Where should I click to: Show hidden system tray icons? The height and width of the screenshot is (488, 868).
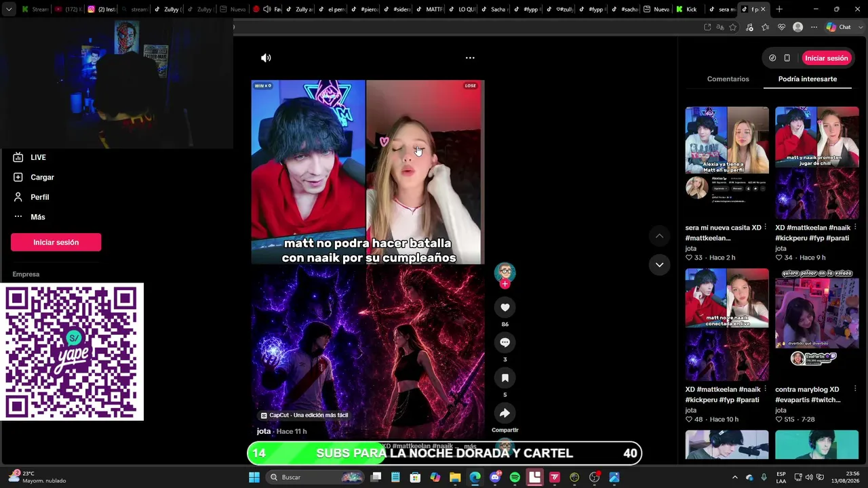(x=734, y=477)
